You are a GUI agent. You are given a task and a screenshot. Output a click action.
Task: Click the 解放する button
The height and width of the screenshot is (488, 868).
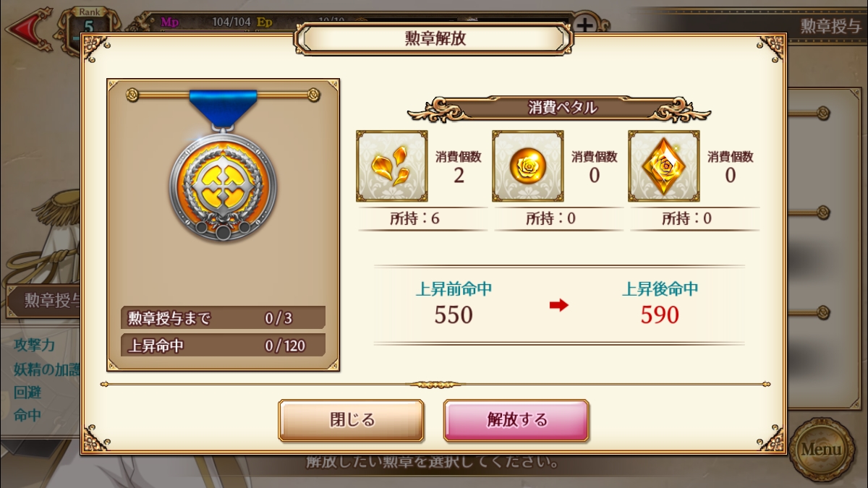[516, 420]
